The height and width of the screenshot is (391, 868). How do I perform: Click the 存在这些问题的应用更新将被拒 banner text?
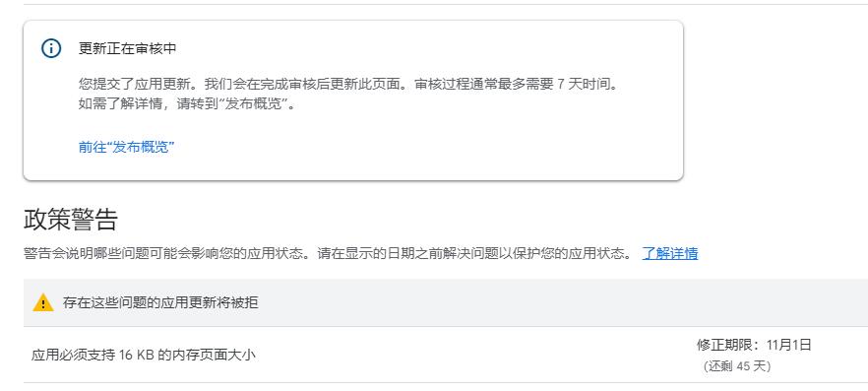coord(160,303)
